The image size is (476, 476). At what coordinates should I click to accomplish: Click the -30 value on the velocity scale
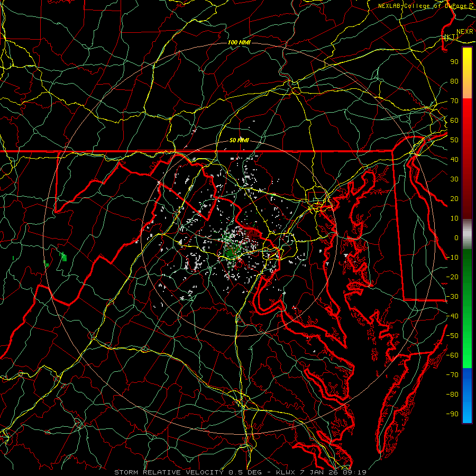[x=452, y=297]
